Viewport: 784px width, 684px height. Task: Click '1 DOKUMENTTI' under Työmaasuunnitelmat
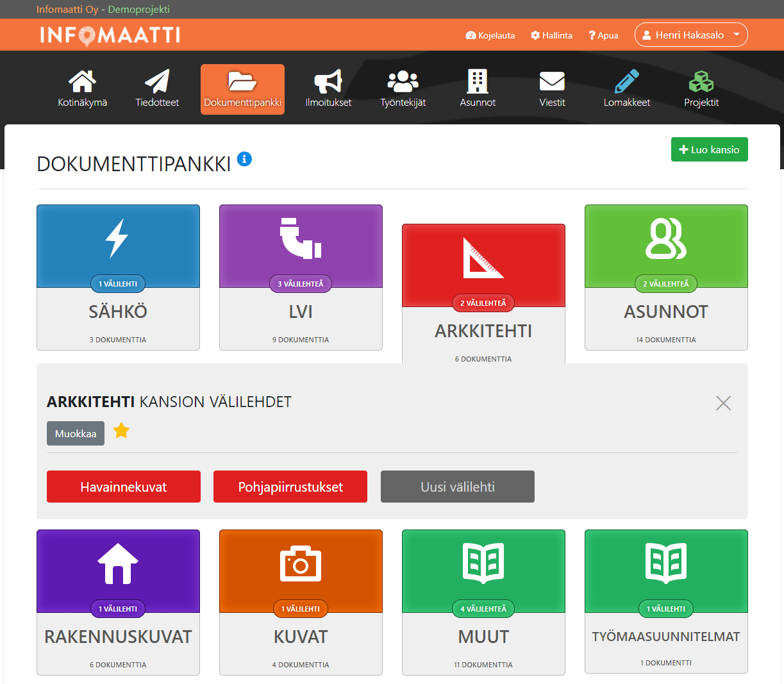(x=666, y=663)
